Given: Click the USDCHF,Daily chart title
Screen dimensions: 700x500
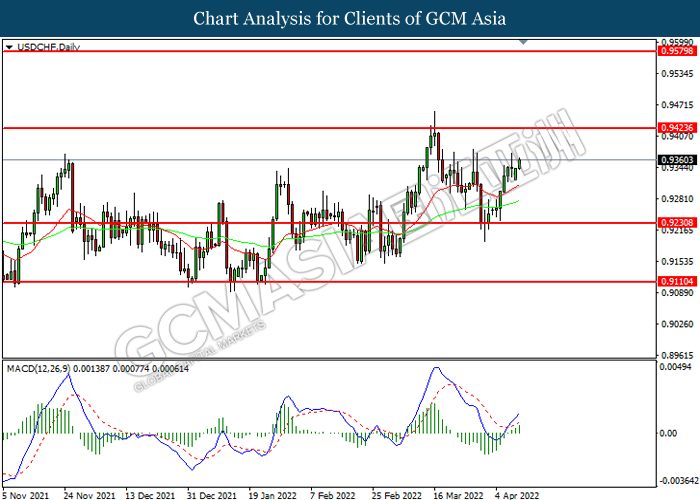Looking at the screenshot, I should pyautogui.click(x=48, y=47).
